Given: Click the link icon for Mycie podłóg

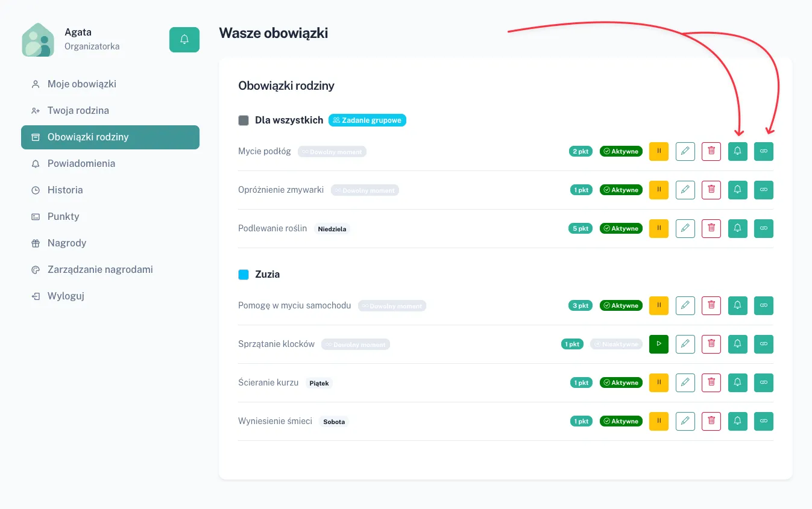Looking at the screenshot, I should 763,152.
